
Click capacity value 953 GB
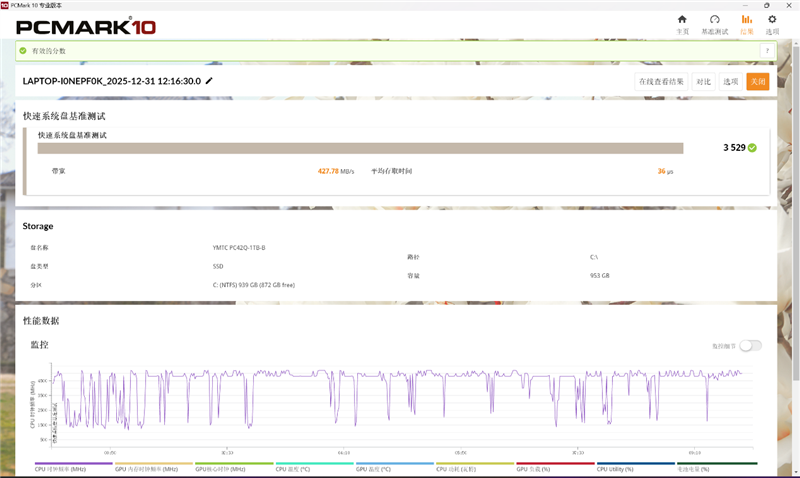(599, 275)
